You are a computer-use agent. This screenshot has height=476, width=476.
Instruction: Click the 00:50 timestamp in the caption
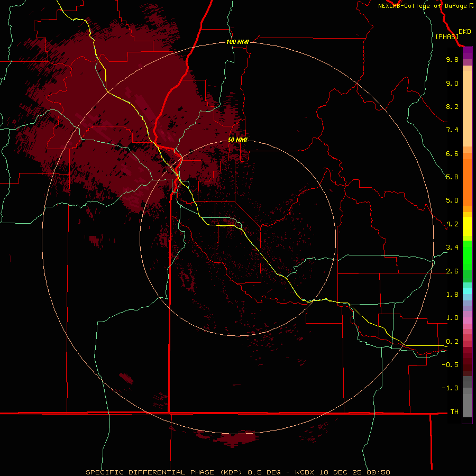[x=378, y=472]
